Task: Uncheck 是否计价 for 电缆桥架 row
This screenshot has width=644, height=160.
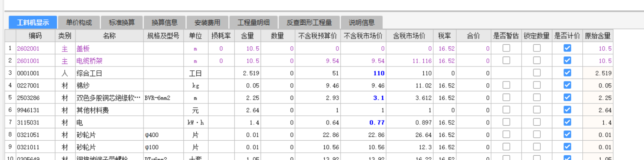Action: coord(567,60)
